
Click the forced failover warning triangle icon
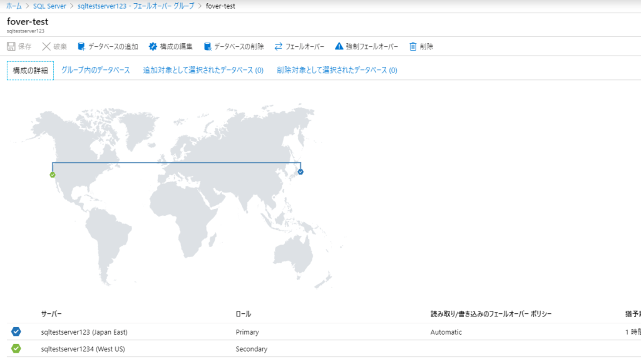[x=339, y=46]
